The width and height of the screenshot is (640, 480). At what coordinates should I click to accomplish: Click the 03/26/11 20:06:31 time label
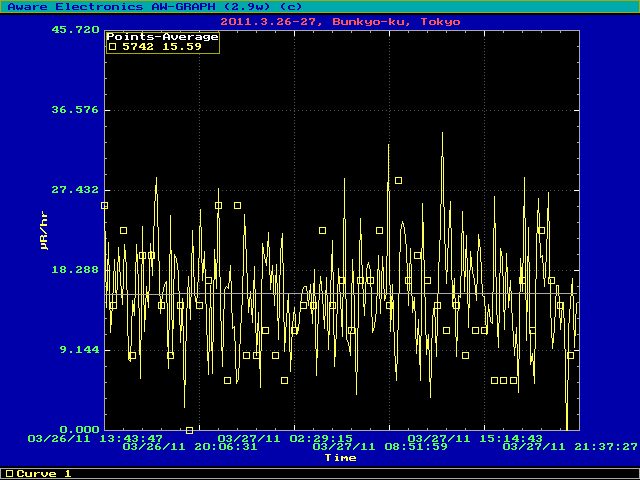(190, 447)
